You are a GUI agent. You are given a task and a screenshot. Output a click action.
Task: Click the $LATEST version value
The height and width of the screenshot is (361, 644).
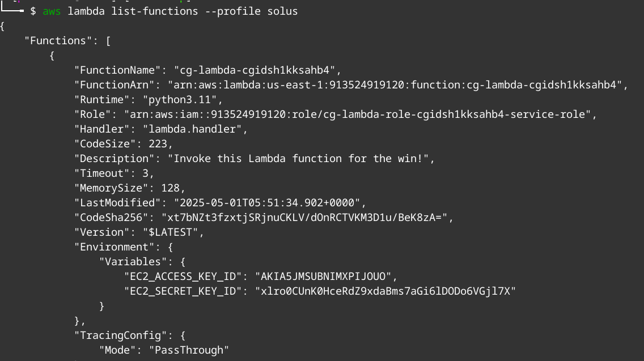coord(171,232)
